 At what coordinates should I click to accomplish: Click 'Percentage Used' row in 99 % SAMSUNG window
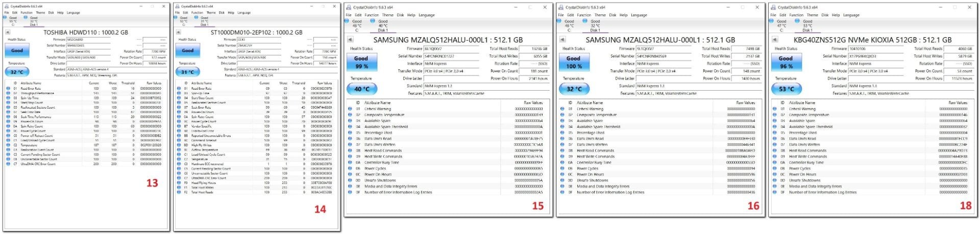(x=448, y=133)
